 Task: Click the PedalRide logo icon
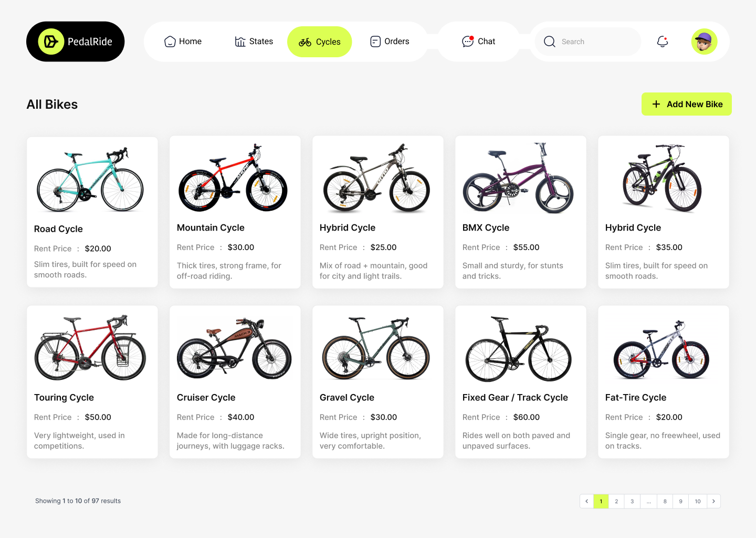click(51, 42)
